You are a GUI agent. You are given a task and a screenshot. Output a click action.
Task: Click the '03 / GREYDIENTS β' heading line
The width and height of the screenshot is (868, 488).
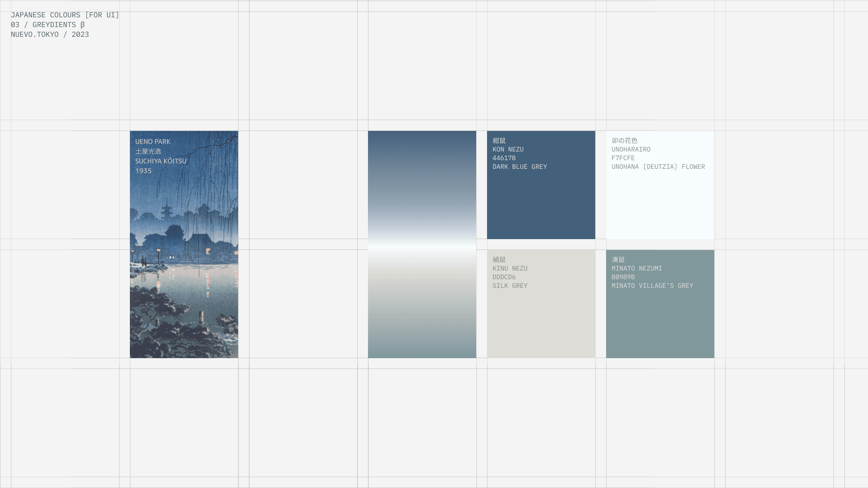coord(48,25)
